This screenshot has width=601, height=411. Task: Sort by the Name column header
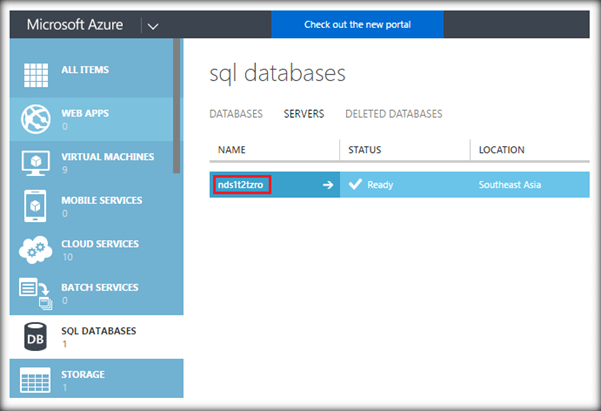(x=232, y=150)
